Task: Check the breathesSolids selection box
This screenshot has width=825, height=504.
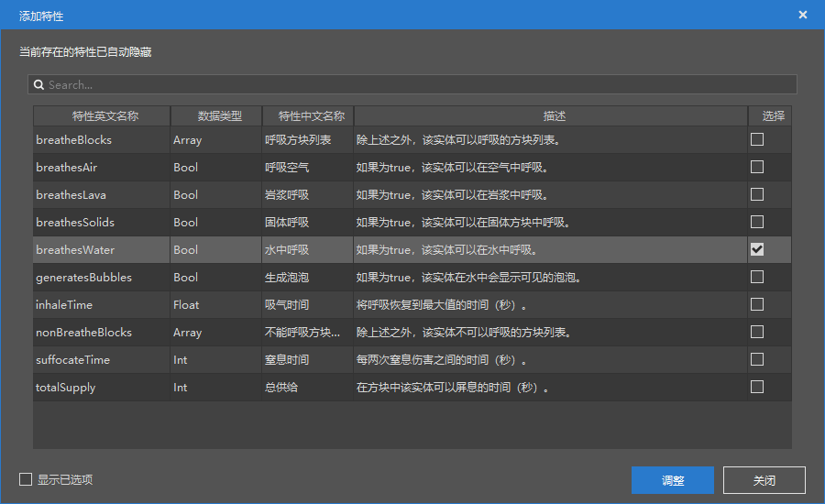Action: coord(756,222)
